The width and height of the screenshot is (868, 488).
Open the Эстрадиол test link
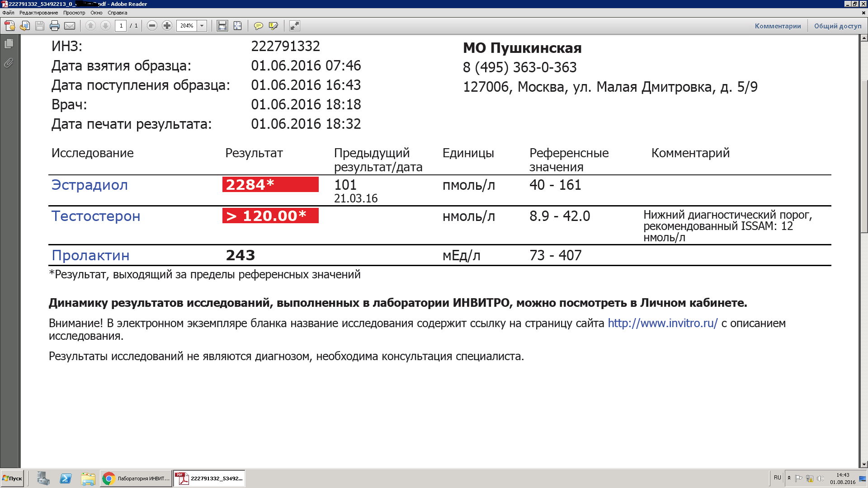pyautogui.click(x=90, y=185)
